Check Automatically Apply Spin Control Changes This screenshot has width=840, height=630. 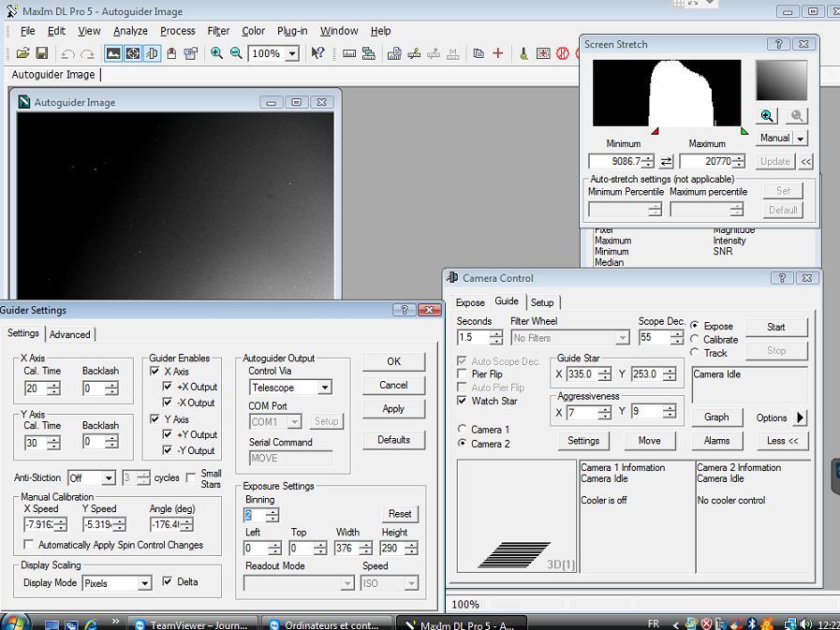[28, 544]
